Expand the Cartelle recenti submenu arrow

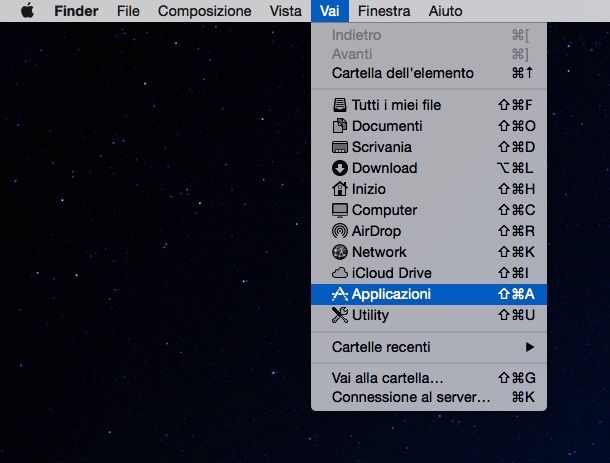[x=529, y=347]
